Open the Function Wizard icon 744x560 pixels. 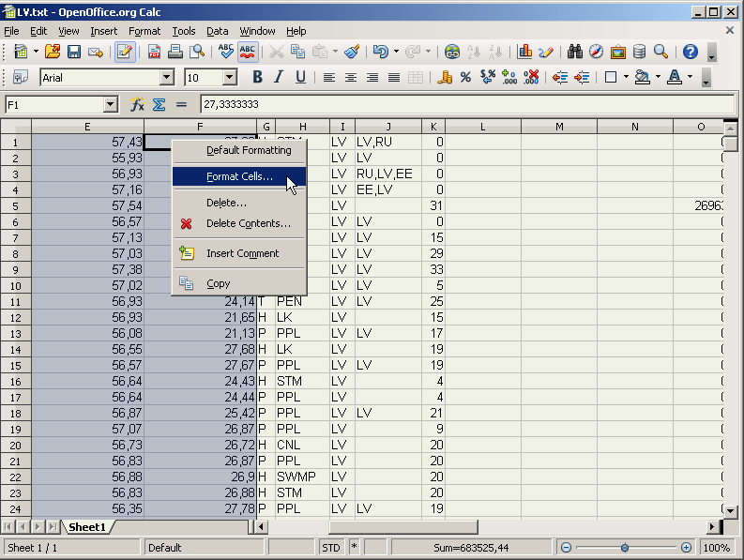[137, 104]
